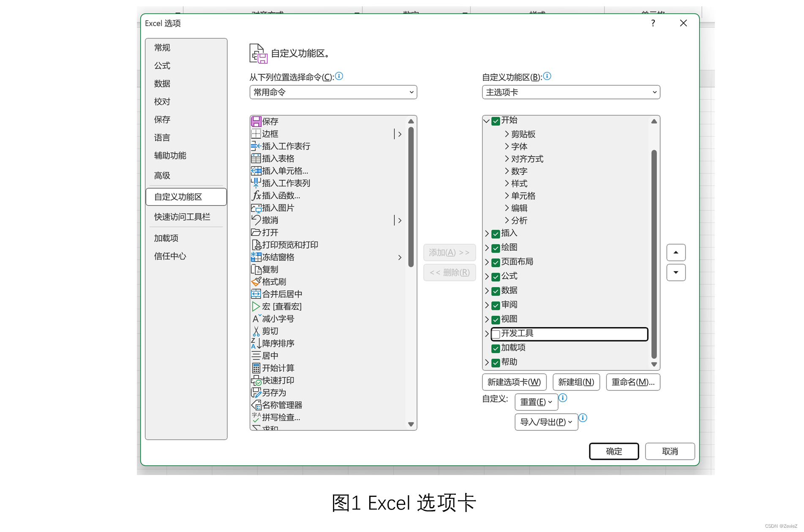Image resolution: width=804 pixels, height=532 pixels.
Task: Select the 保存 save command icon
Action: (x=256, y=122)
